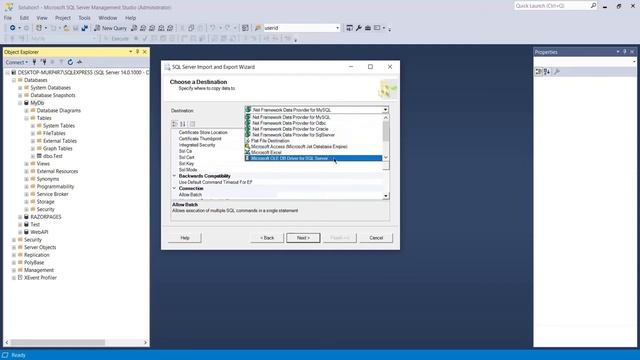
Task: Cancel the Import and Export Wizard
Action: pyautogui.click(x=376, y=238)
